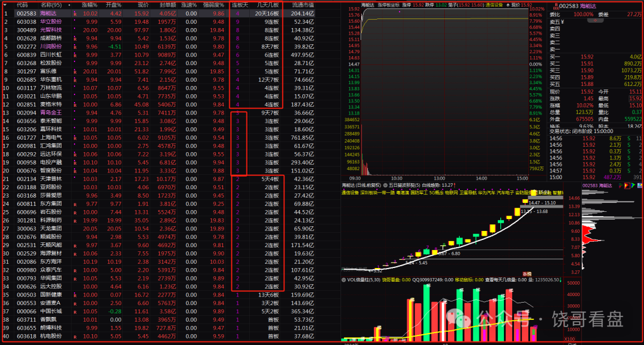Click the R marker on 川润股份 row
This screenshot has width=644, height=345.
(75, 47)
